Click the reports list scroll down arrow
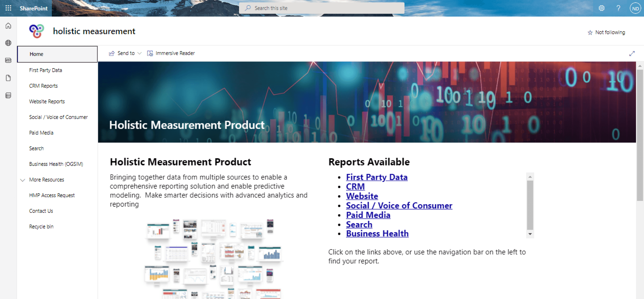The width and height of the screenshot is (644, 299). pyautogui.click(x=530, y=234)
